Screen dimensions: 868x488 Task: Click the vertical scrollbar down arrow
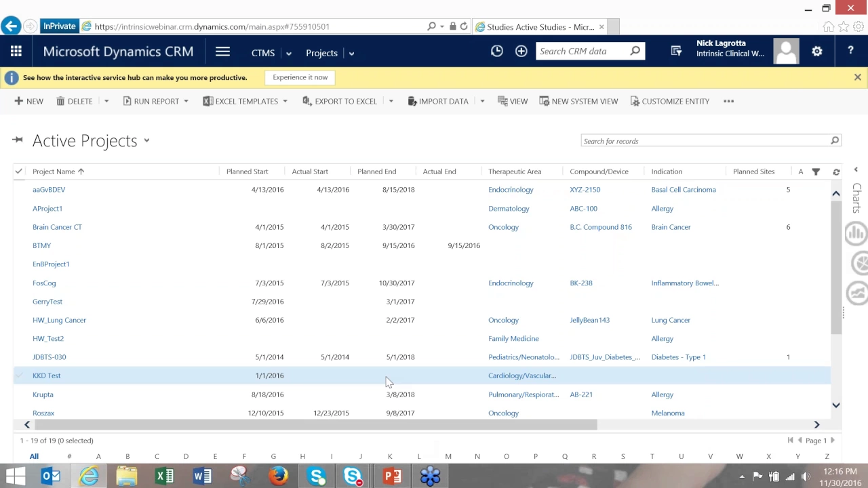[x=836, y=405]
